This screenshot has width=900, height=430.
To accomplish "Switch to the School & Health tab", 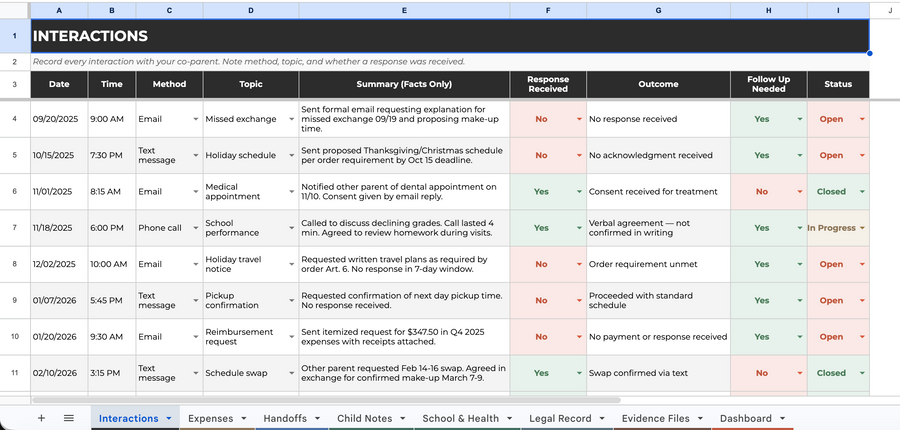I will tap(460, 419).
